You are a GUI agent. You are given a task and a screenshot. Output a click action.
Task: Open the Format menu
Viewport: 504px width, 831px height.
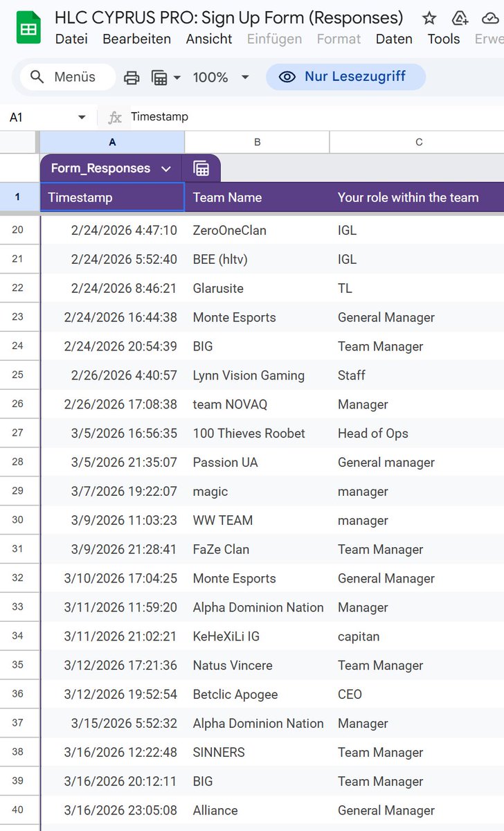[339, 39]
